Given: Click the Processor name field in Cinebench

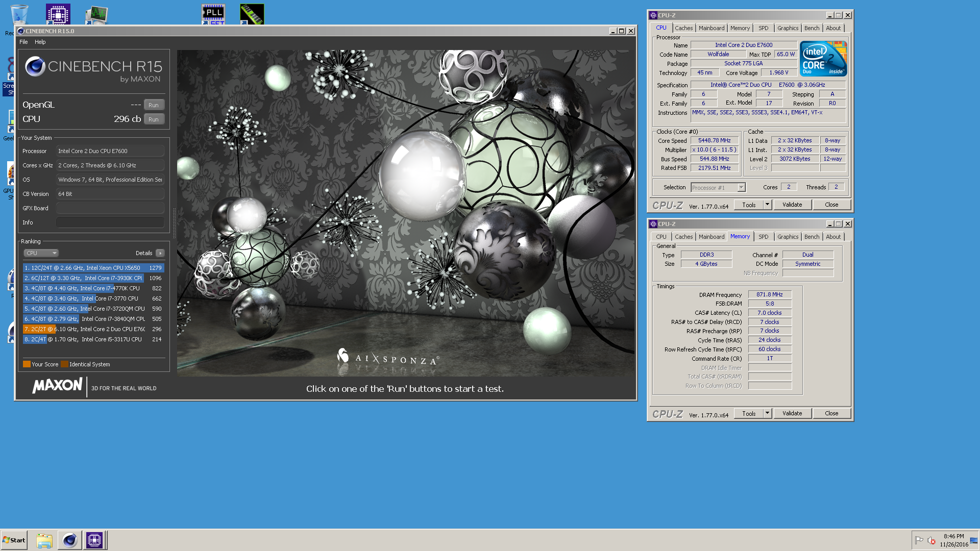Looking at the screenshot, I should click(110, 151).
